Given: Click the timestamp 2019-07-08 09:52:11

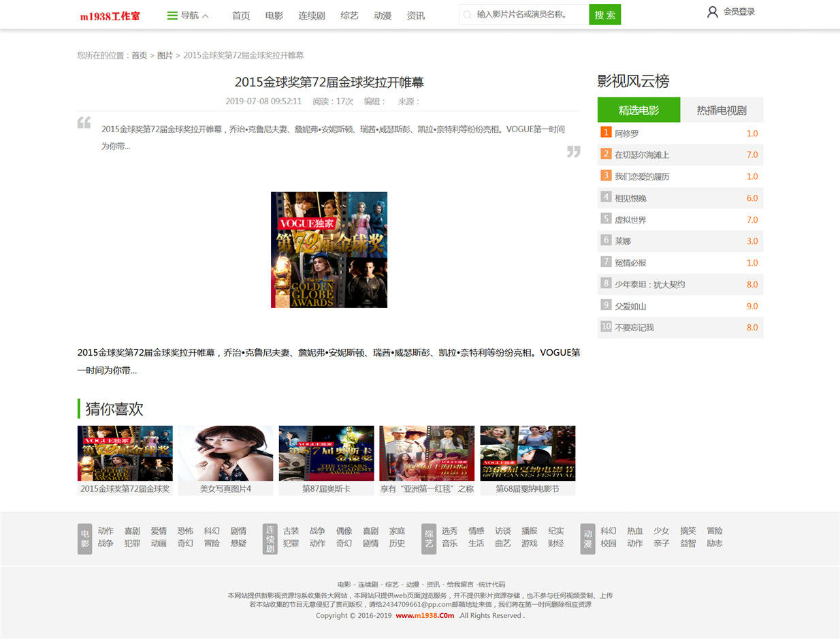Looking at the screenshot, I should click(263, 102).
